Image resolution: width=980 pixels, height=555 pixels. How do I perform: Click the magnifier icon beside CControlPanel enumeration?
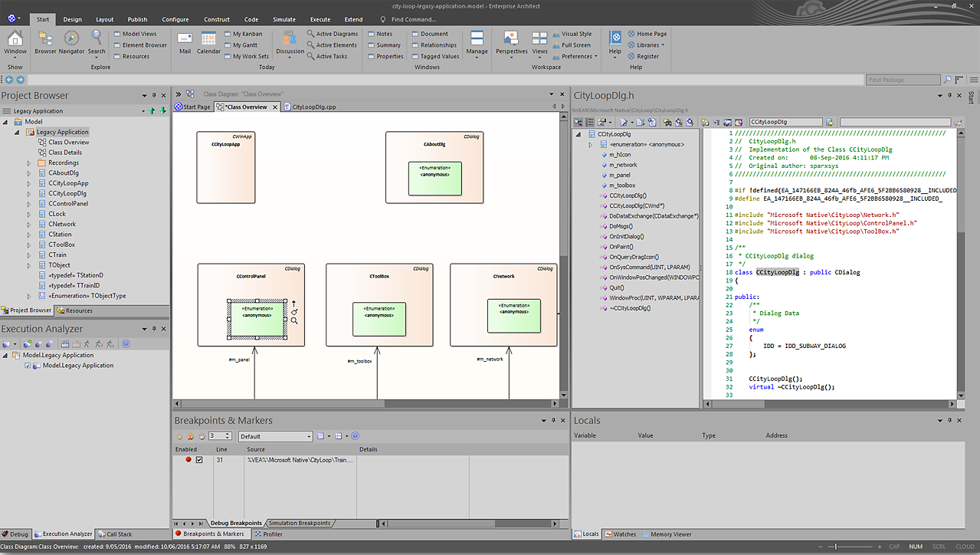coord(294,320)
